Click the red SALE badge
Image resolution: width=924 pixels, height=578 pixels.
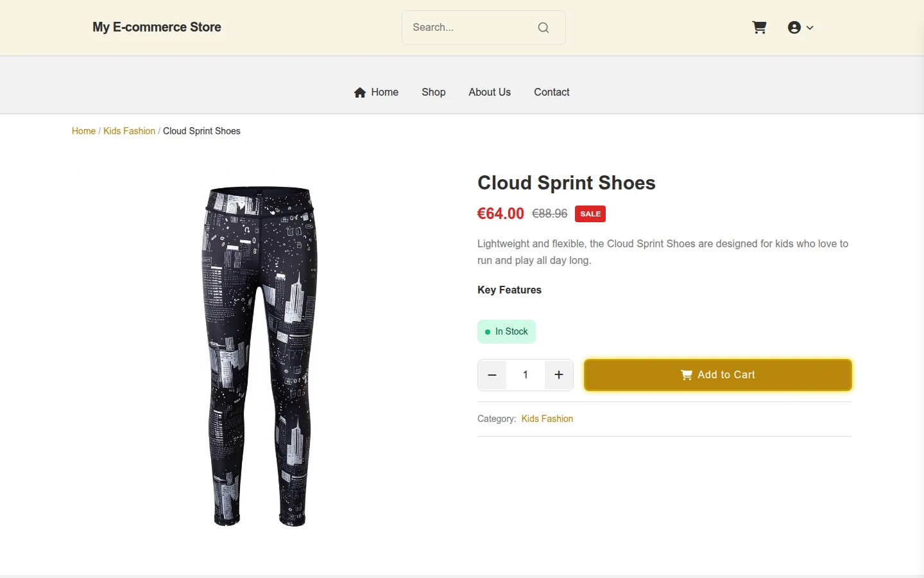coord(590,214)
